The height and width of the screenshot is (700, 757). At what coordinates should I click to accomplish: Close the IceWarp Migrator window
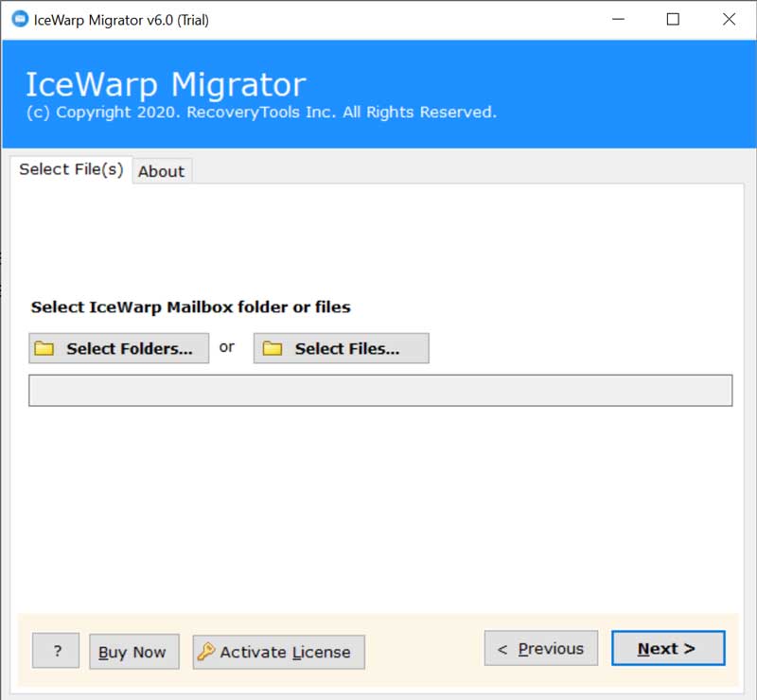coord(729,19)
